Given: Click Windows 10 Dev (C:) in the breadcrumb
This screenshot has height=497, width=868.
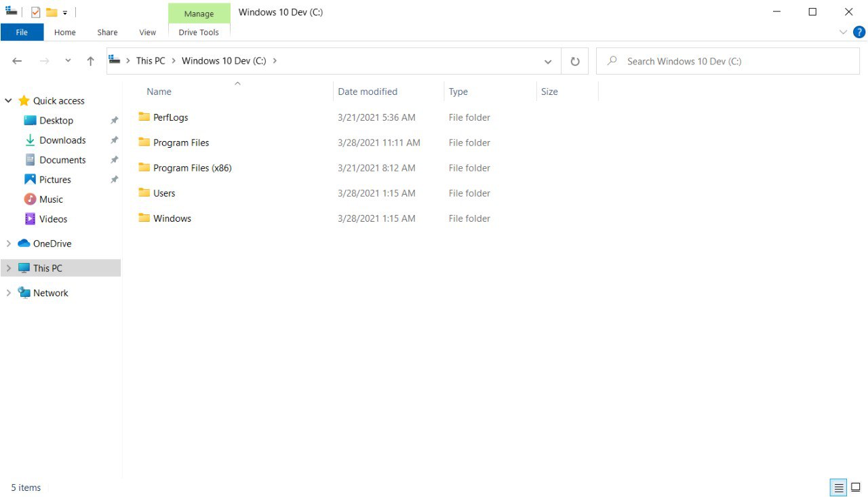Looking at the screenshot, I should (x=224, y=60).
